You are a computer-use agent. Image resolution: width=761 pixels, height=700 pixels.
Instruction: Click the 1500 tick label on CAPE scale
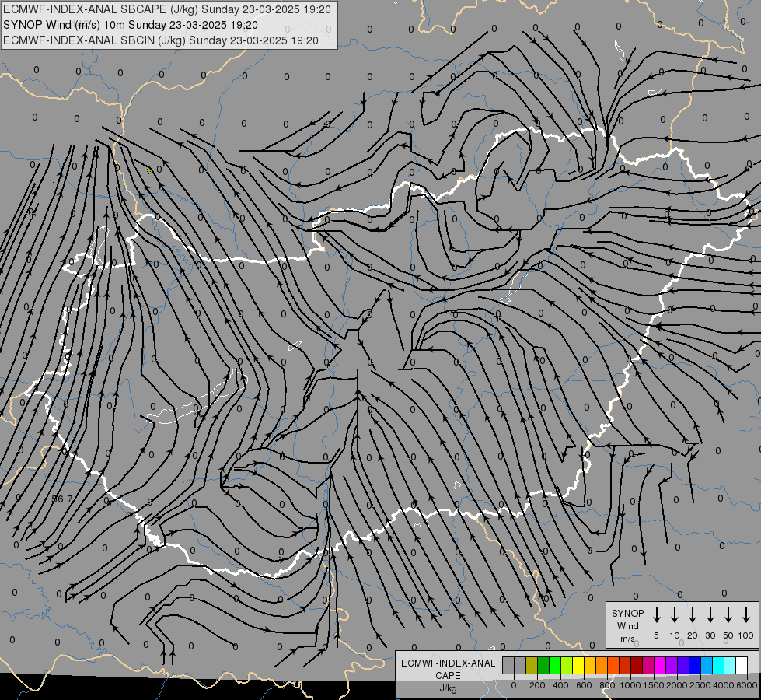click(654, 685)
